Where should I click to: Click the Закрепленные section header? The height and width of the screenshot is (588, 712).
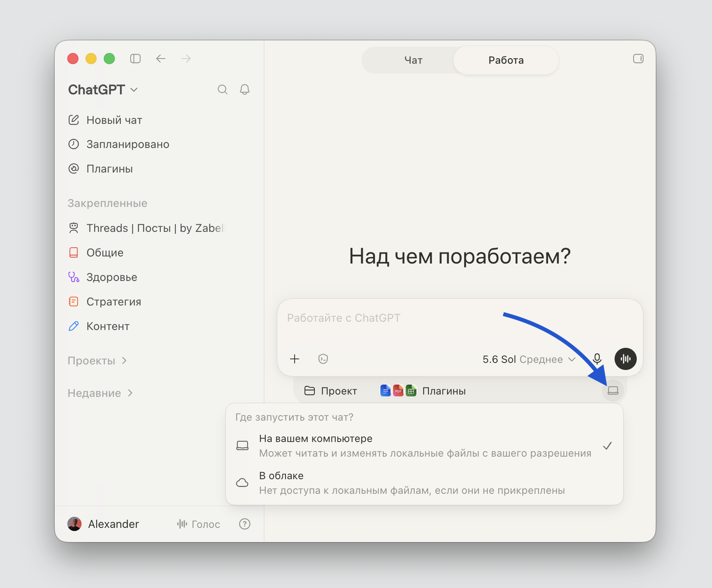click(x=107, y=203)
